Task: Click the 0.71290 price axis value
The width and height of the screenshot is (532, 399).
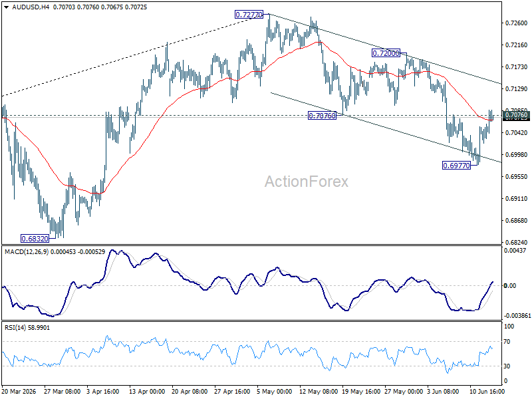Action: [x=517, y=89]
